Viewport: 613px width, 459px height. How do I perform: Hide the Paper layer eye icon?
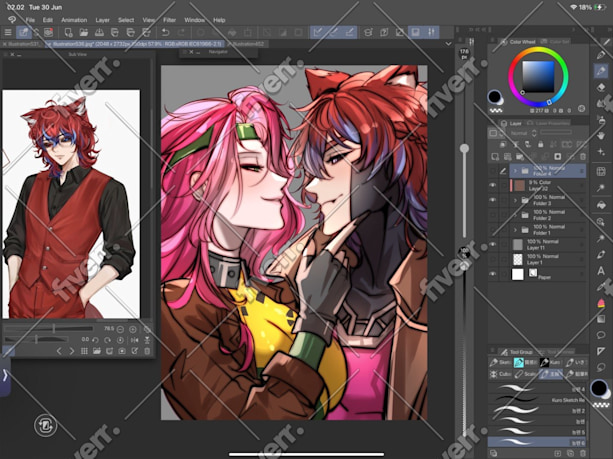click(x=493, y=274)
